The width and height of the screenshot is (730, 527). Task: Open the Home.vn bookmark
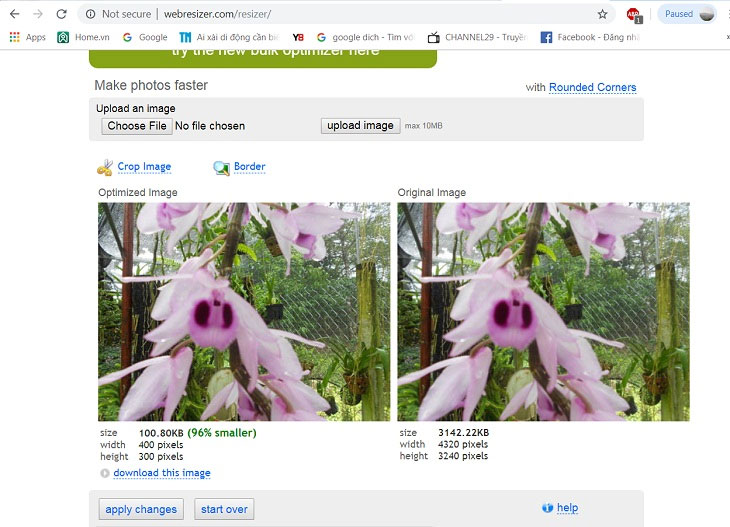[88, 37]
